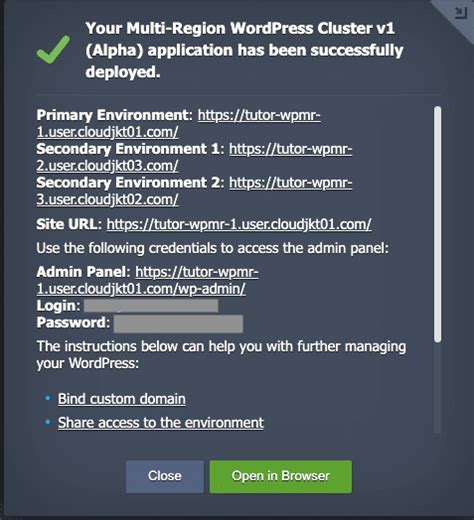Screen dimensions: 474x520
Task: Click the green Open in Browser button
Action: pyautogui.click(x=281, y=476)
